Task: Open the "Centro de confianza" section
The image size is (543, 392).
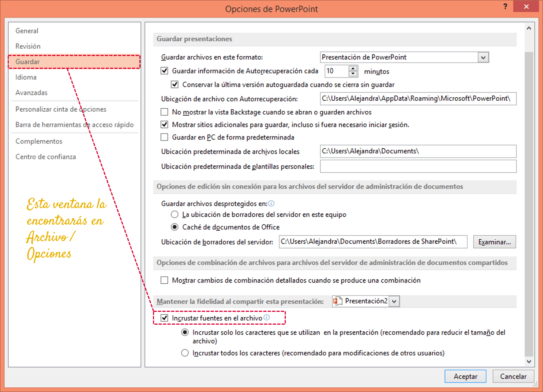Action: (x=45, y=156)
